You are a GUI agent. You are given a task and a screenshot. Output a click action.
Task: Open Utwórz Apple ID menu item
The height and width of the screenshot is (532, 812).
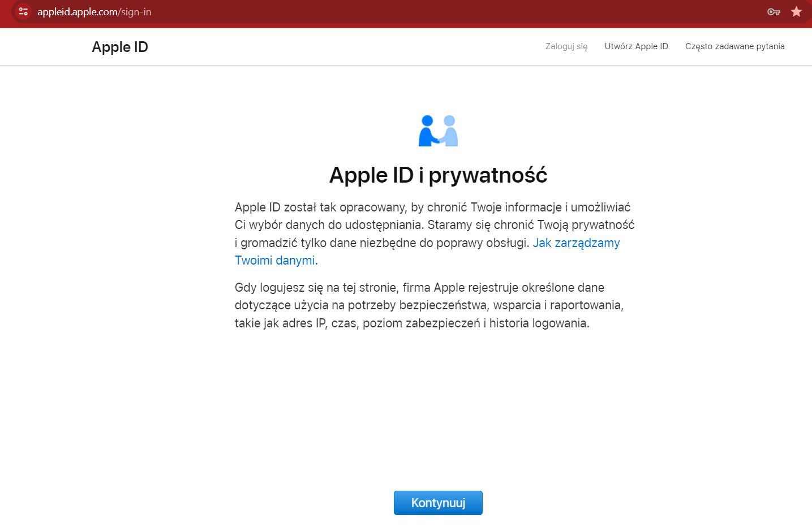tap(636, 46)
